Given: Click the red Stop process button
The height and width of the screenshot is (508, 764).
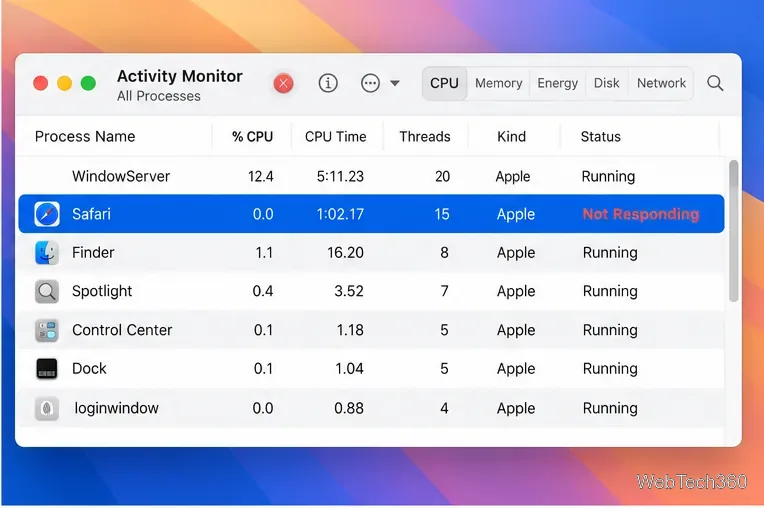Looking at the screenshot, I should tap(283, 83).
